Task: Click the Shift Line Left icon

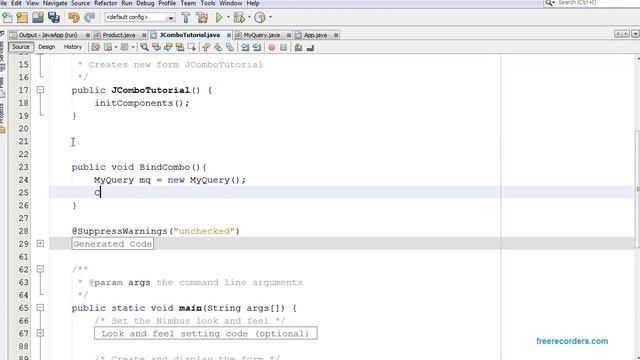Action: [245, 47]
